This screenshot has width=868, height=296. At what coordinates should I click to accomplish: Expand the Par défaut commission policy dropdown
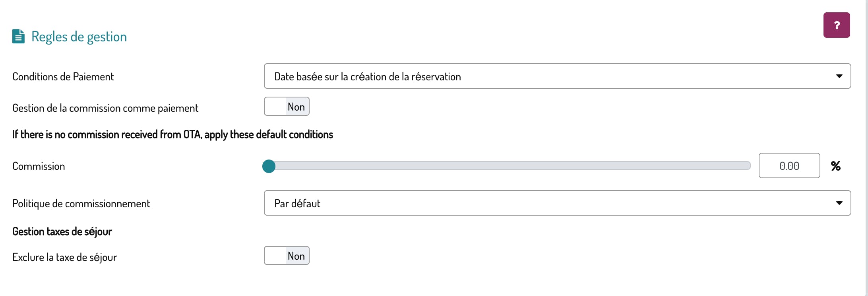556,203
